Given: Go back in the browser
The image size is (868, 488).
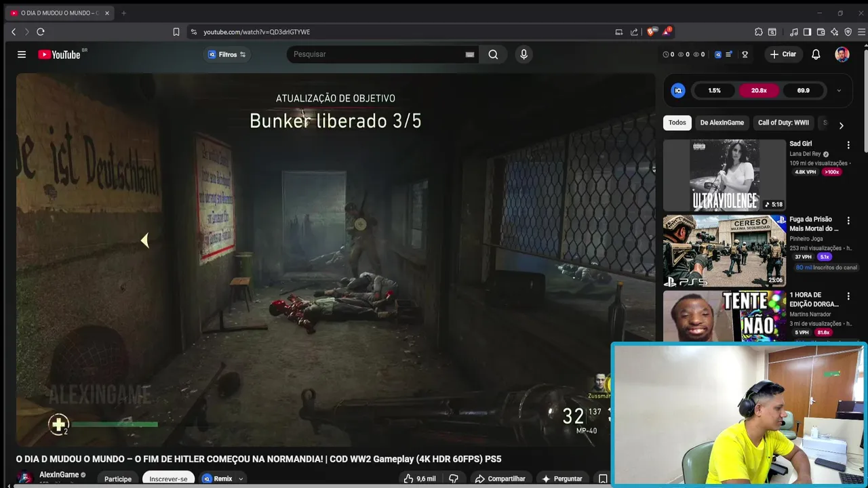Looking at the screenshot, I should pyautogui.click(x=14, y=32).
